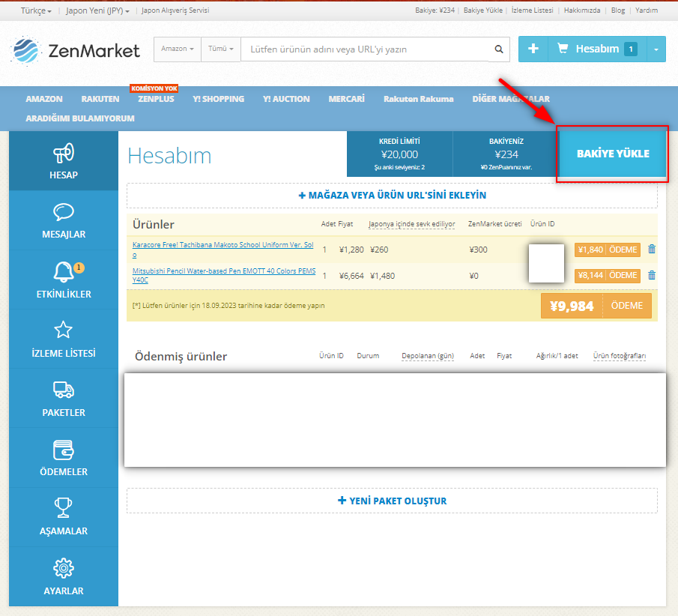
Task: Open ARADIĞIMI BULAMIYORUM menu item
Action: (80, 118)
